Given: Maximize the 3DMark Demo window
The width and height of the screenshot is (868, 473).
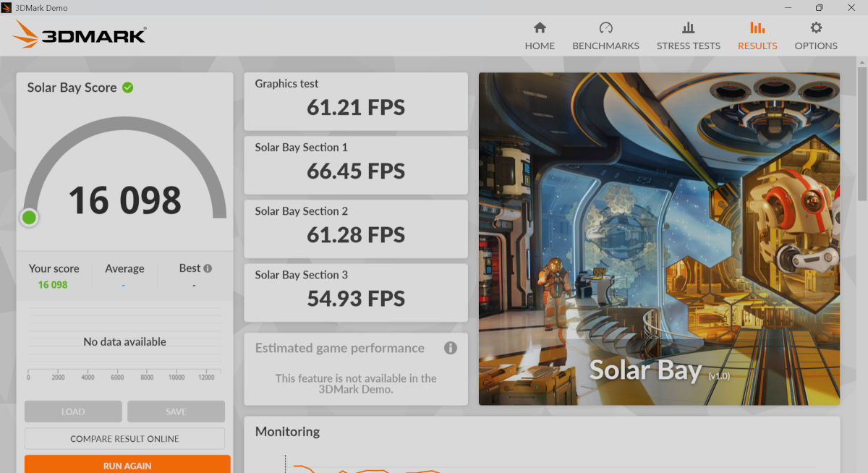Looking at the screenshot, I should point(819,7).
